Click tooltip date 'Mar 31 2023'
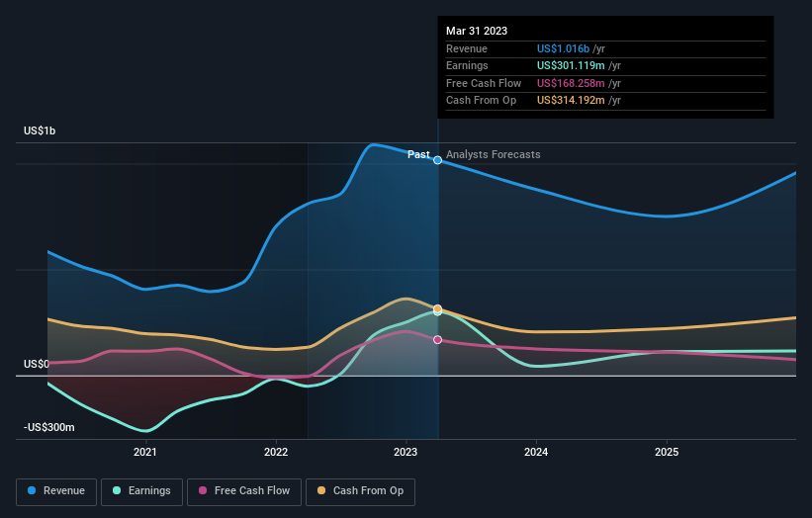The image size is (812, 518). point(477,31)
